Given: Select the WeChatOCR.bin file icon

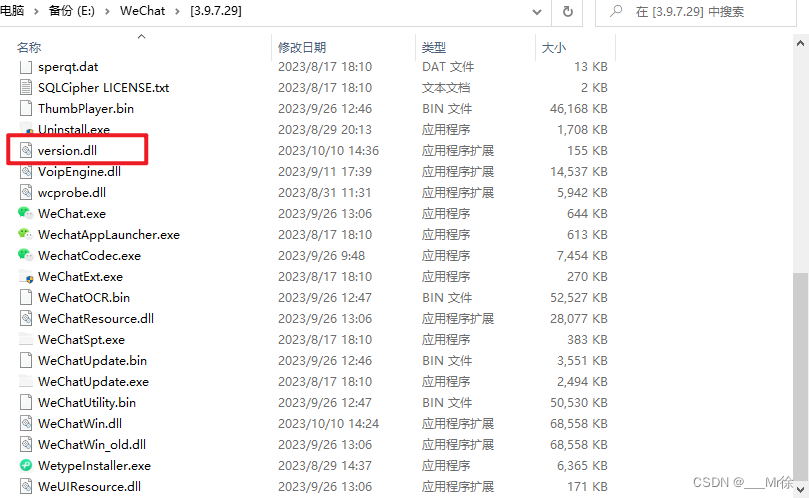Looking at the screenshot, I should point(26,297).
